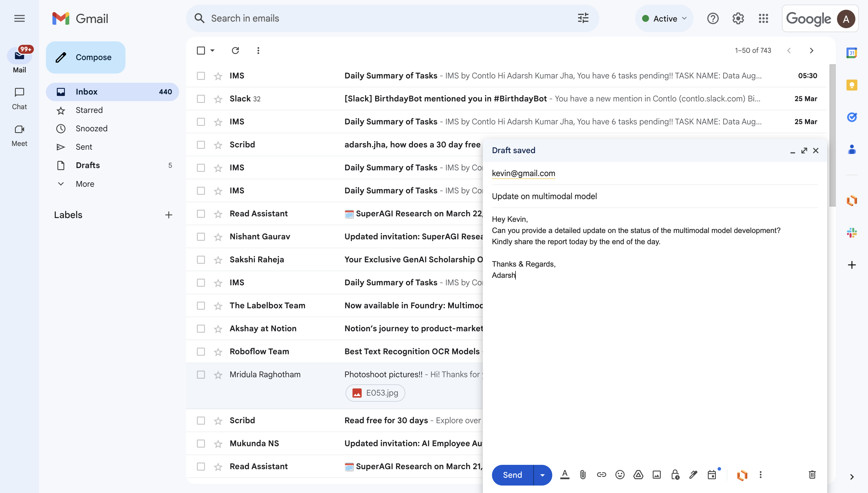Click the kevin@gmail.com recipient
The height and width of the screenshot is (493, 868).
(x=523, y=173)
